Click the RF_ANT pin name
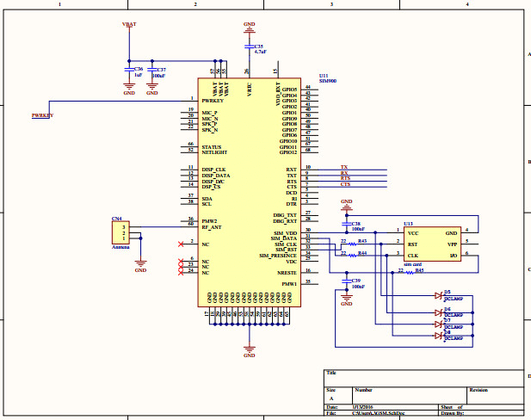 click(212, 227)
